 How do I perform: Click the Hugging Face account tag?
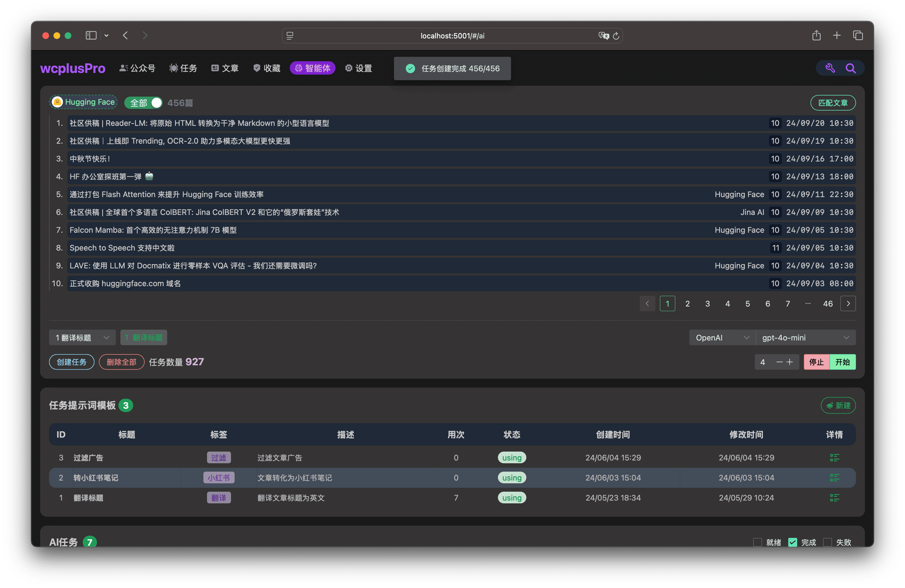coord(83,102)
